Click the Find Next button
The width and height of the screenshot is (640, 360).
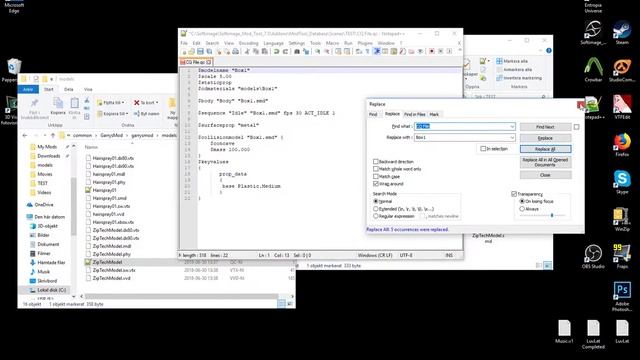(545, 127)
